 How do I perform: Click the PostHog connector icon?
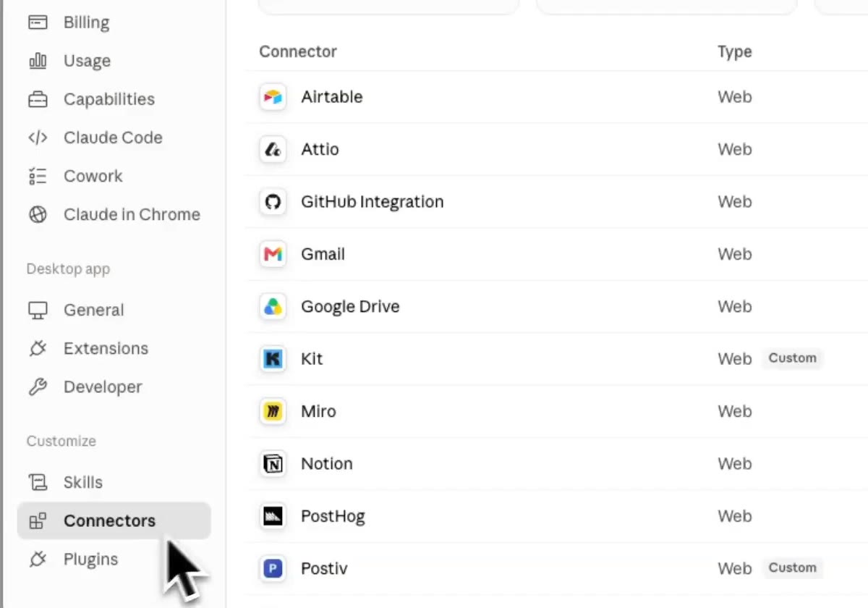(273, 516)
